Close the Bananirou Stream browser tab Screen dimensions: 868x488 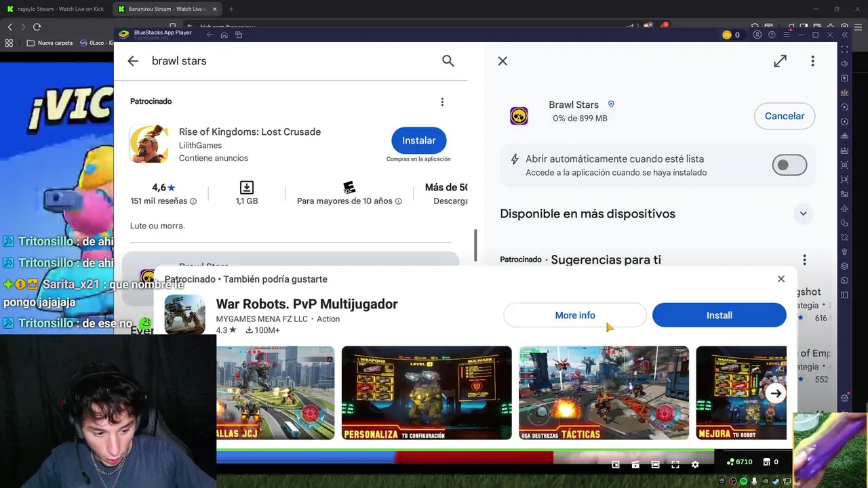click(215, 9)
